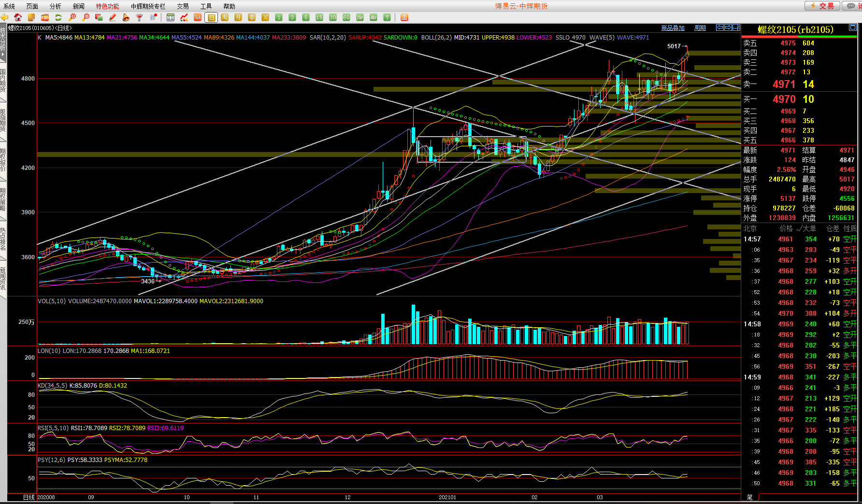
Task: Open the 分析 menu
Action: coord(55,6)
